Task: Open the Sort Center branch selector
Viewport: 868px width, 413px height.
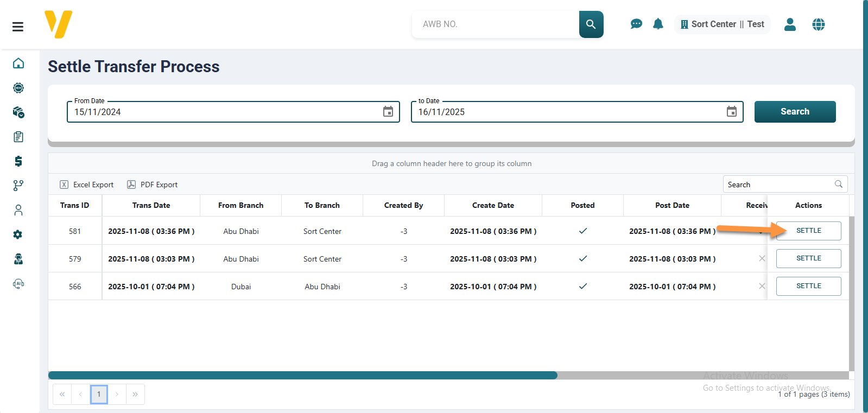Action: (722, 24)
